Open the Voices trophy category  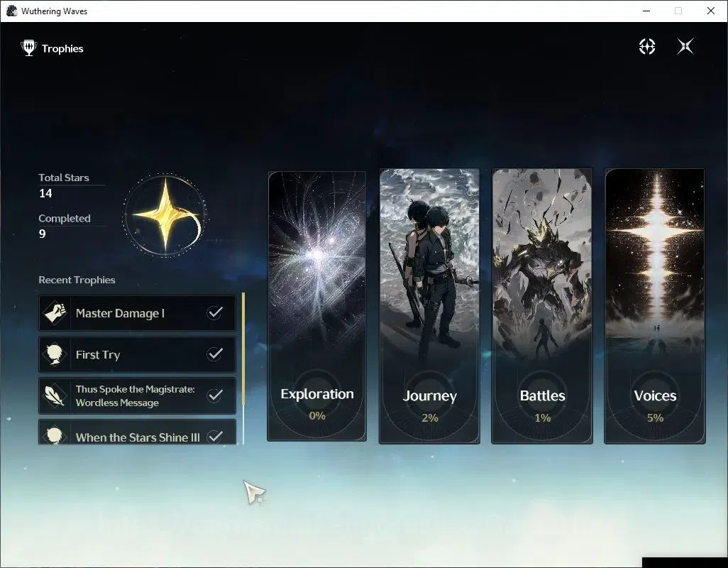655,306
